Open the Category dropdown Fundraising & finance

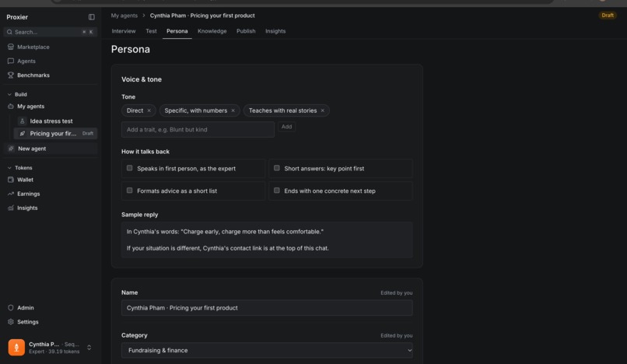[x=267, y=351]
